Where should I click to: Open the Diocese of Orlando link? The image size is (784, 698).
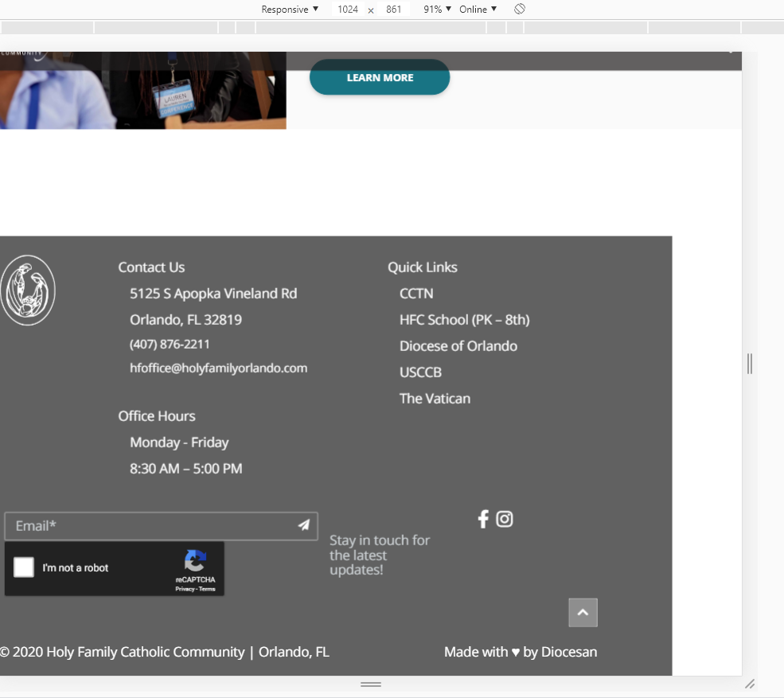click(458, 346)
